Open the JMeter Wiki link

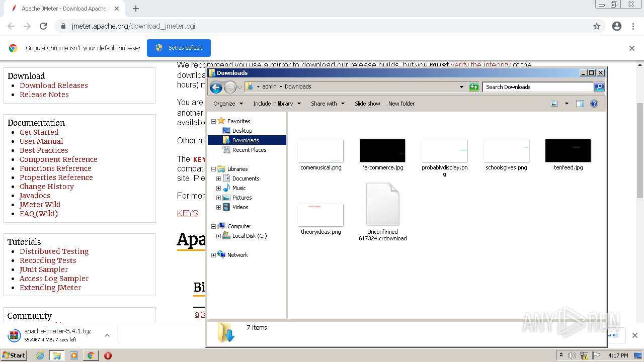tap(40, 205)
